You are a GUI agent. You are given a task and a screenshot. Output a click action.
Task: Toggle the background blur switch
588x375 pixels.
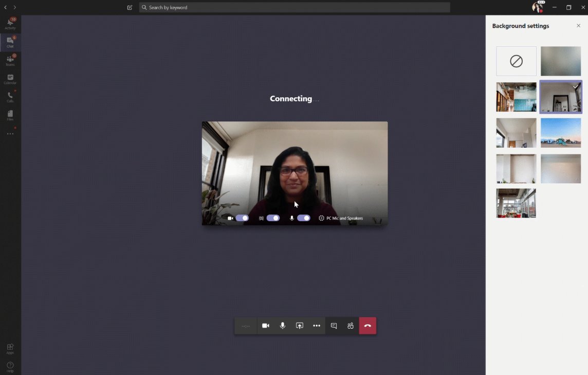coord(273,218)
